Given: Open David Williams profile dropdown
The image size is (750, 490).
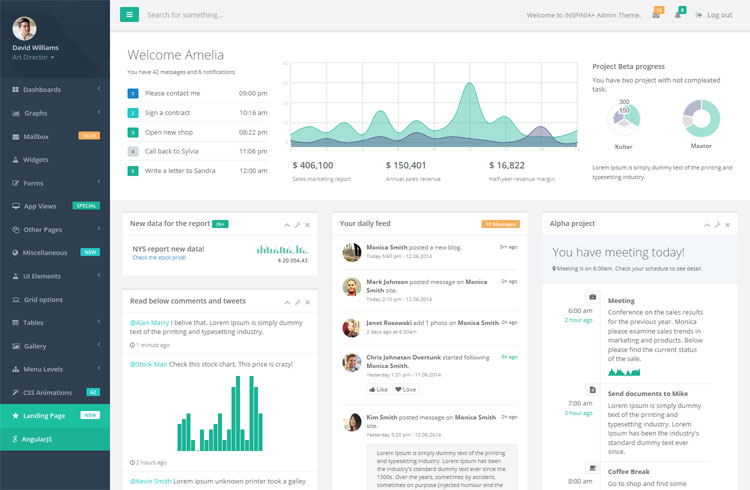Looking at the screenshot, I should tap(33, 57).
